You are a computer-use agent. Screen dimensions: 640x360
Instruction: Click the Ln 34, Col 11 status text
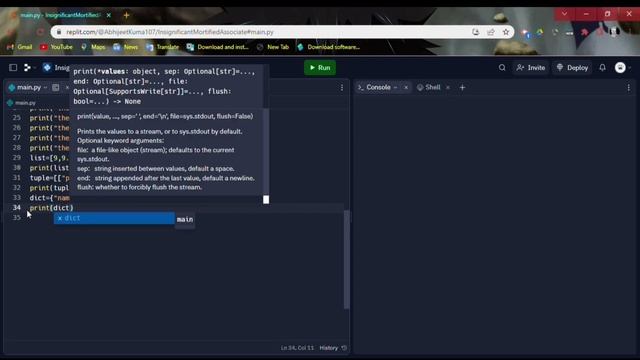(297, 348)
